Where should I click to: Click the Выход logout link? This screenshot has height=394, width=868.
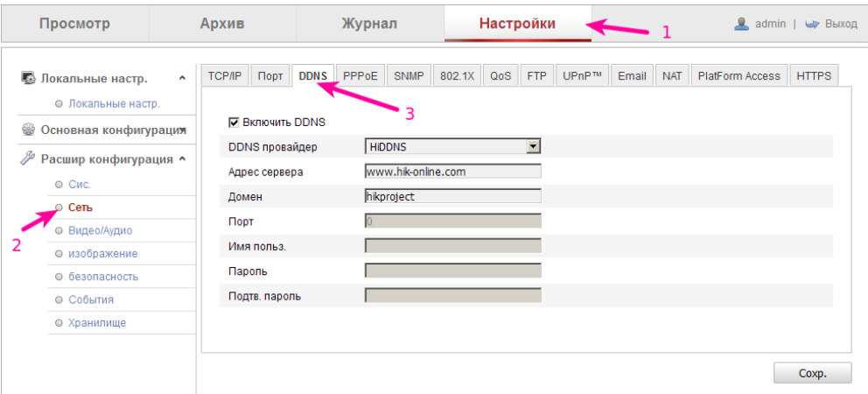[x=841, y=24]
